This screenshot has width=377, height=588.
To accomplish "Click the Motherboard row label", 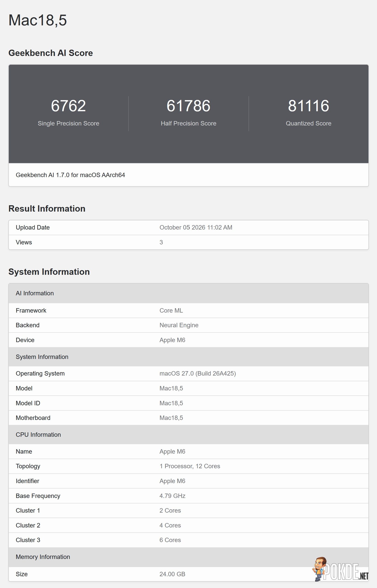I will coord(33,418).
